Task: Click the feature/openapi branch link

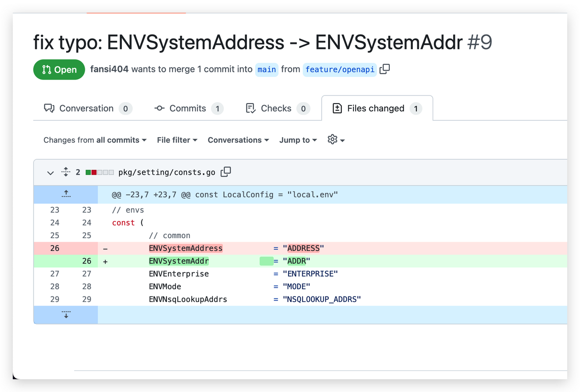Action: (339, 69)
